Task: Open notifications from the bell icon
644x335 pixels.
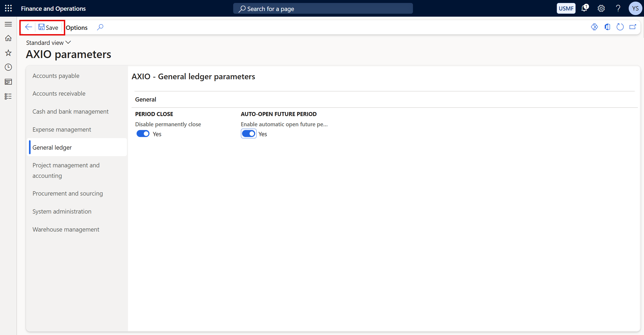Action: (584, 8)
